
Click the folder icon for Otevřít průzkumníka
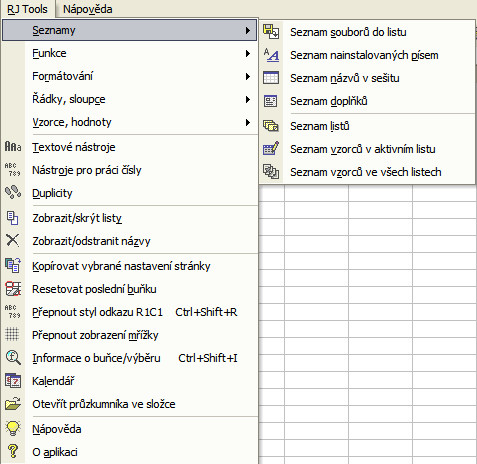pos(13,404)
